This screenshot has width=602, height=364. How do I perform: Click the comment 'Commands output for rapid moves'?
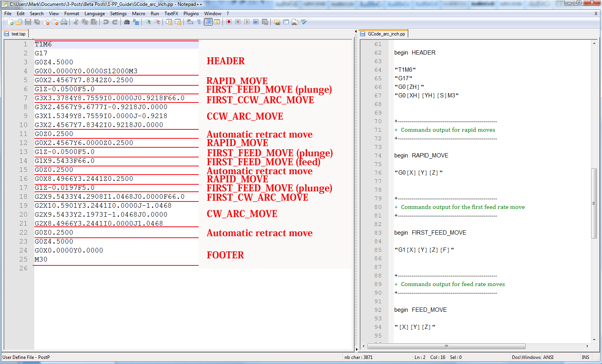click(x=448, y=130)
